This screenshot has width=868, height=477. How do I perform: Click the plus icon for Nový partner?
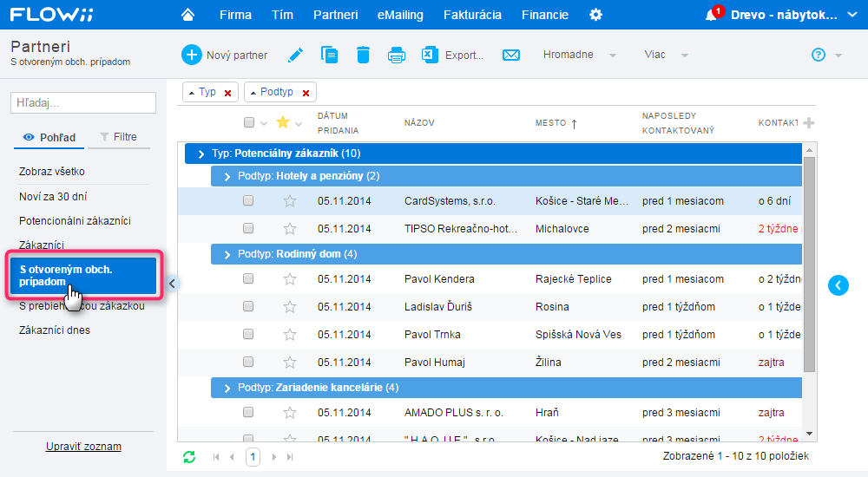pos(192,55)
